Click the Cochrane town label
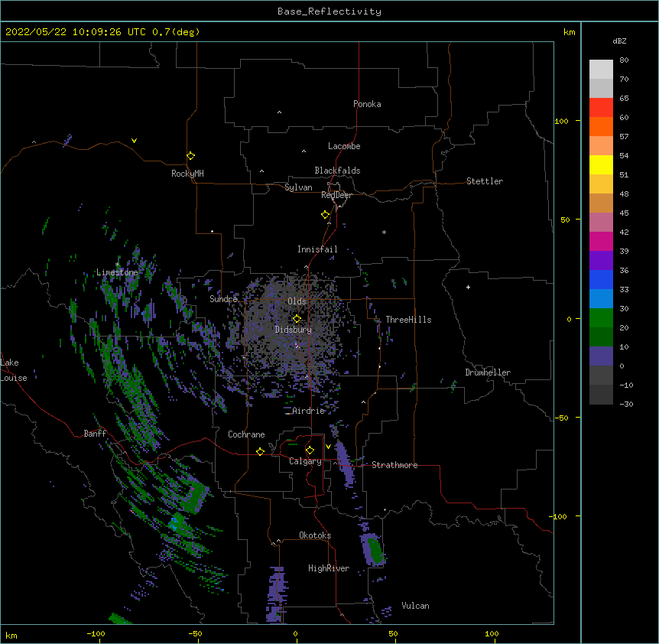This screenshot has width=659, height=644. coord(246,434)
